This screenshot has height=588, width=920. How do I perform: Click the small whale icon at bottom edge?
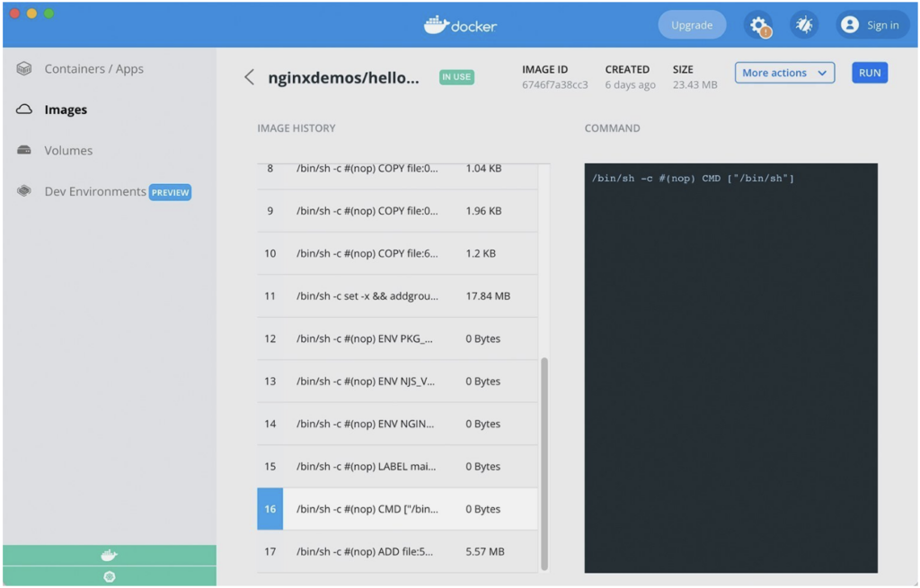(109, 577)
